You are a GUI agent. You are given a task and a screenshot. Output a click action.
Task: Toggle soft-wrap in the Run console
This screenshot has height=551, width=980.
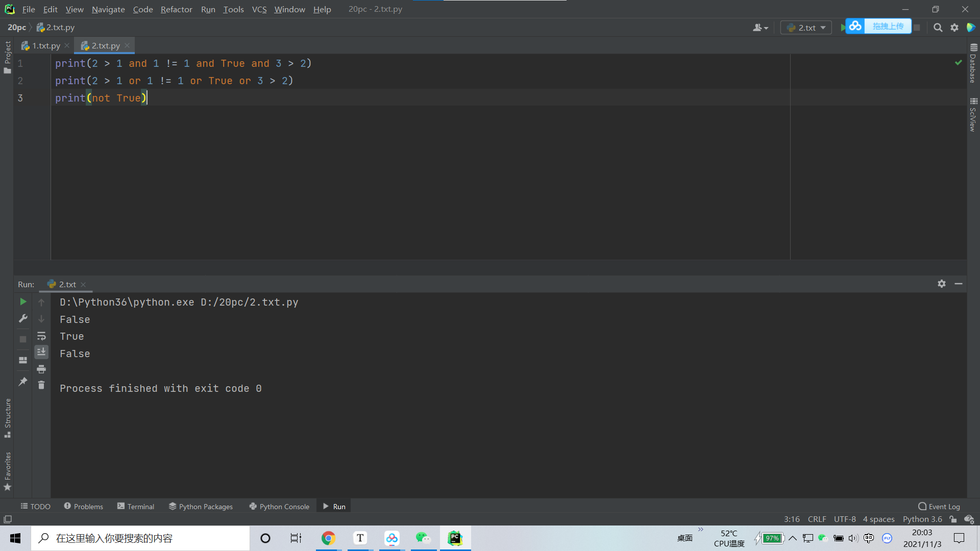point(41,336)
